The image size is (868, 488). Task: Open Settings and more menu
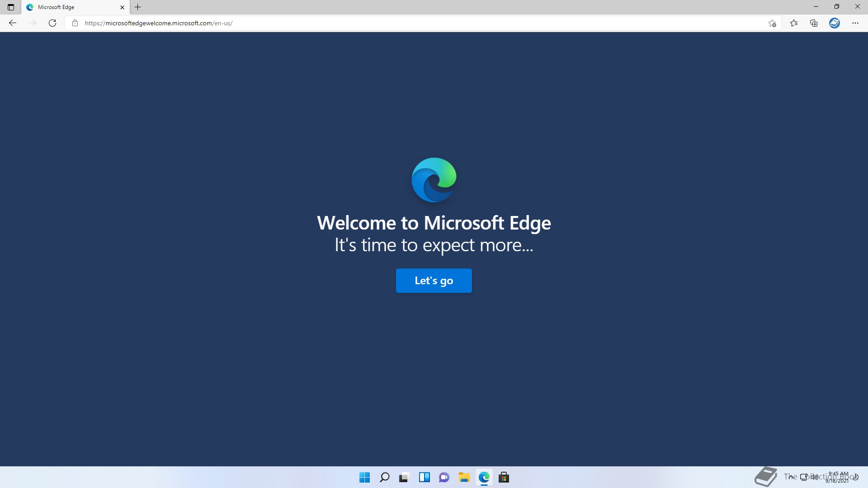click(855, 23)
